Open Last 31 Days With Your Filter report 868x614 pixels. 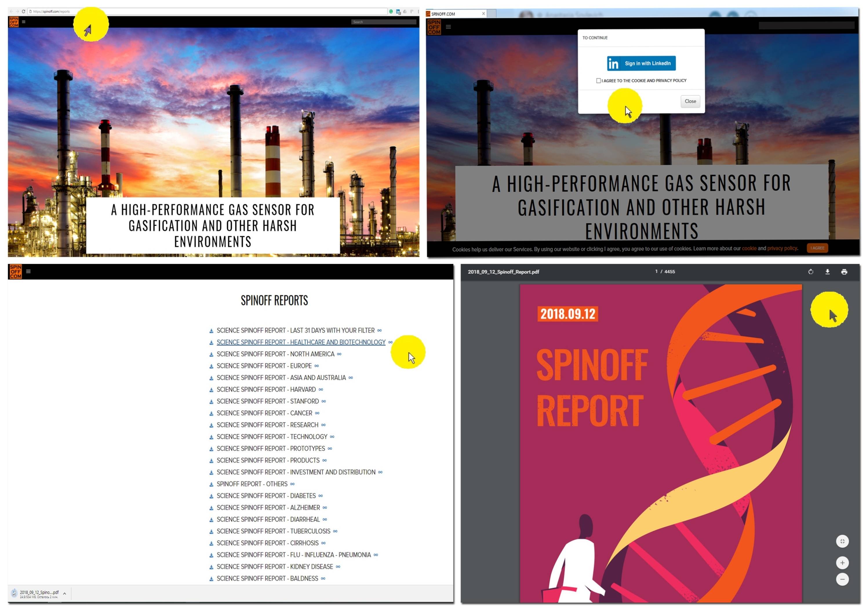(x=296, y=330)
